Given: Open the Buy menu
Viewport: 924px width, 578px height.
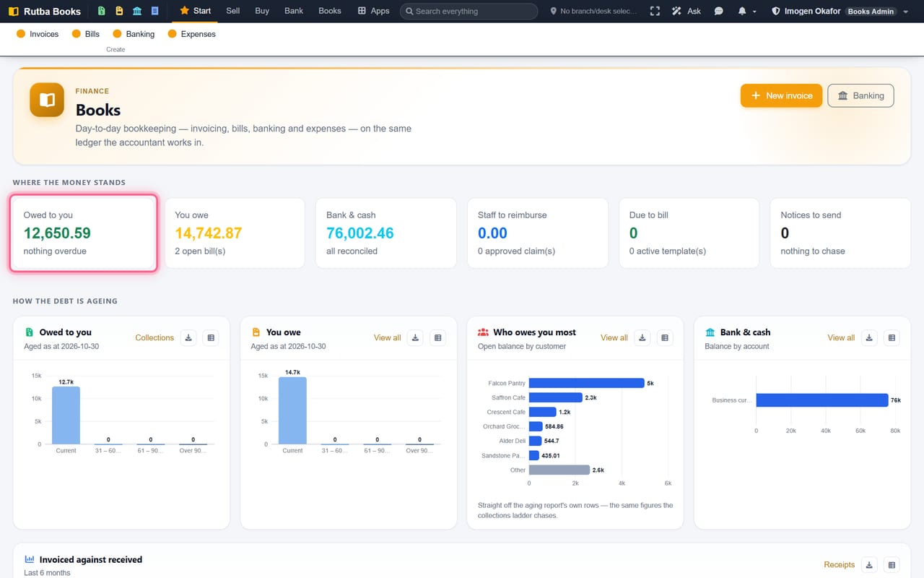Looking at the screenshot, I should (x=262, y=11).
